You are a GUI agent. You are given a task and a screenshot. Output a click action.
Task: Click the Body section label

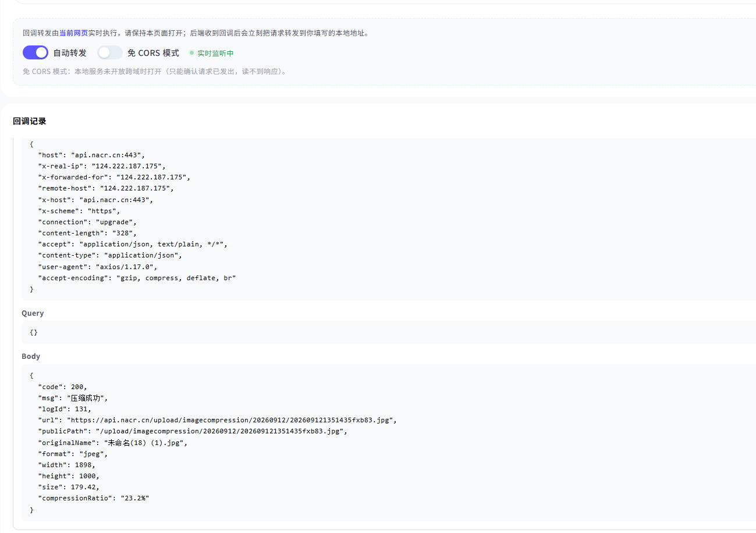[x=31, y=356]
